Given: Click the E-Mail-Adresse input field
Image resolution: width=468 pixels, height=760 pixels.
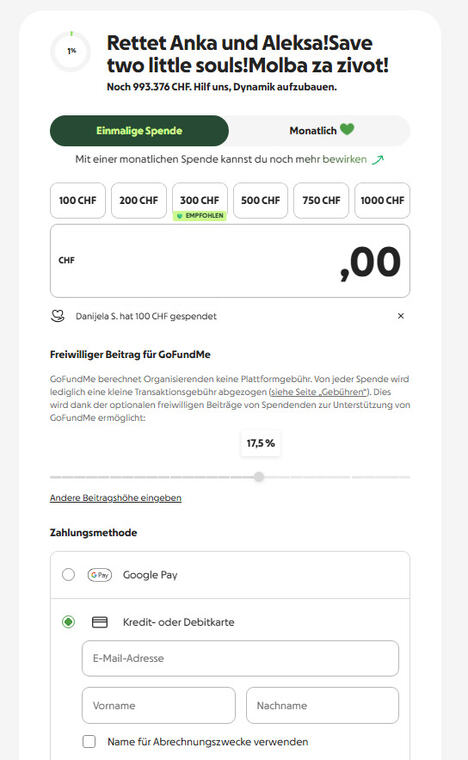Looking at the screenshot, I should (240, 658).
